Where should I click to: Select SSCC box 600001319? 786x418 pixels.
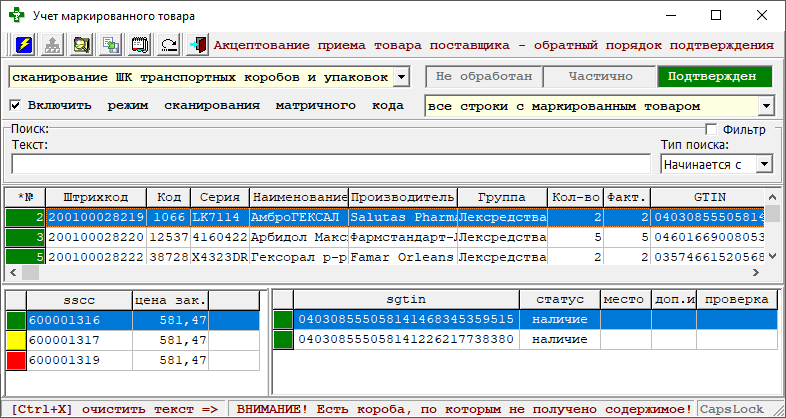pyautogui.click(x=79, y=360)
